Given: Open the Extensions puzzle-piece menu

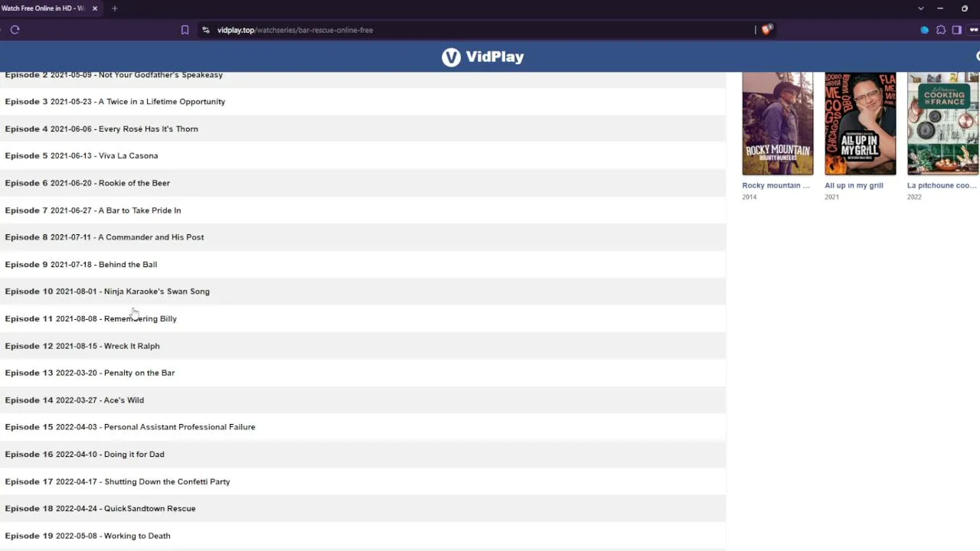Looking at the screenshot, I should coord(941,30).
